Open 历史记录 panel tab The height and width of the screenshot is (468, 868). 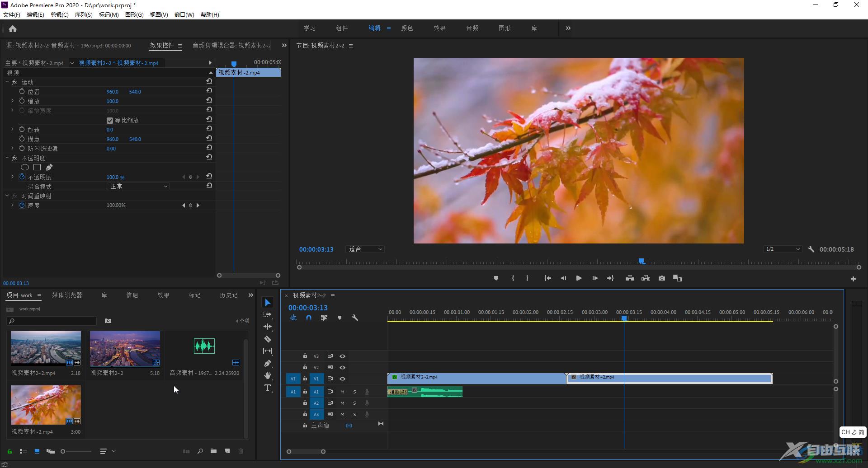(x=229, y=295)
